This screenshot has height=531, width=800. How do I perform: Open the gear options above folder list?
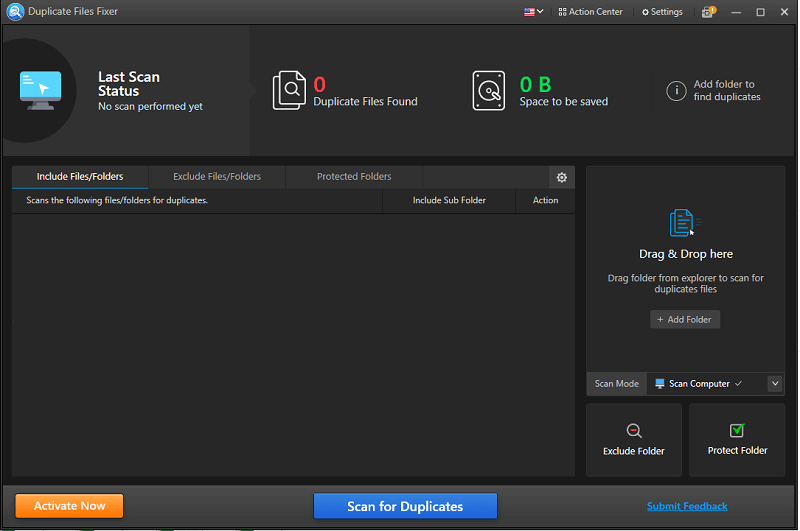click(x=562, y=177)
